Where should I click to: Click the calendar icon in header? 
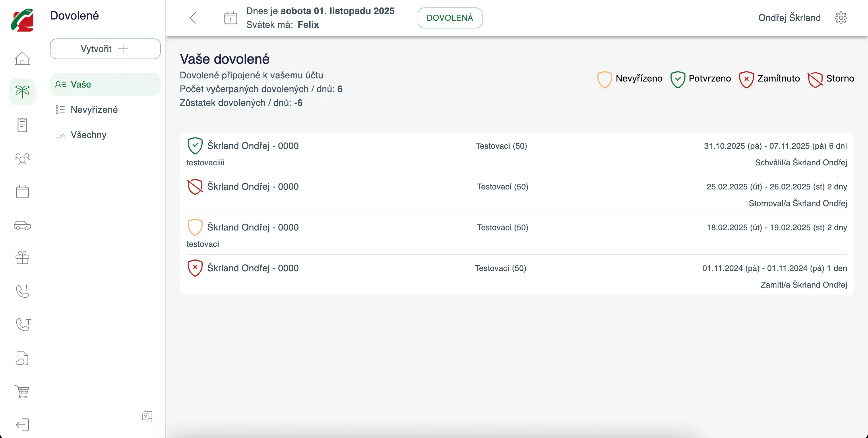(x=231, y=18)
